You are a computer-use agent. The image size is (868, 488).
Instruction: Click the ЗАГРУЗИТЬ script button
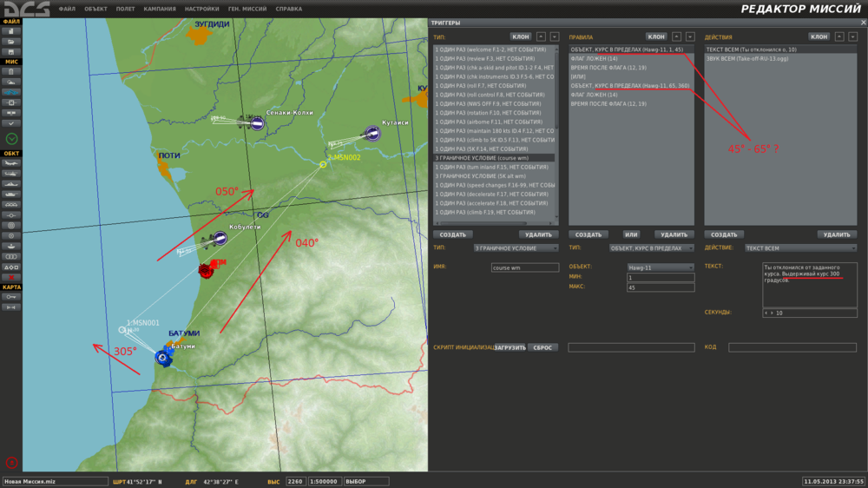coord(510,347)
